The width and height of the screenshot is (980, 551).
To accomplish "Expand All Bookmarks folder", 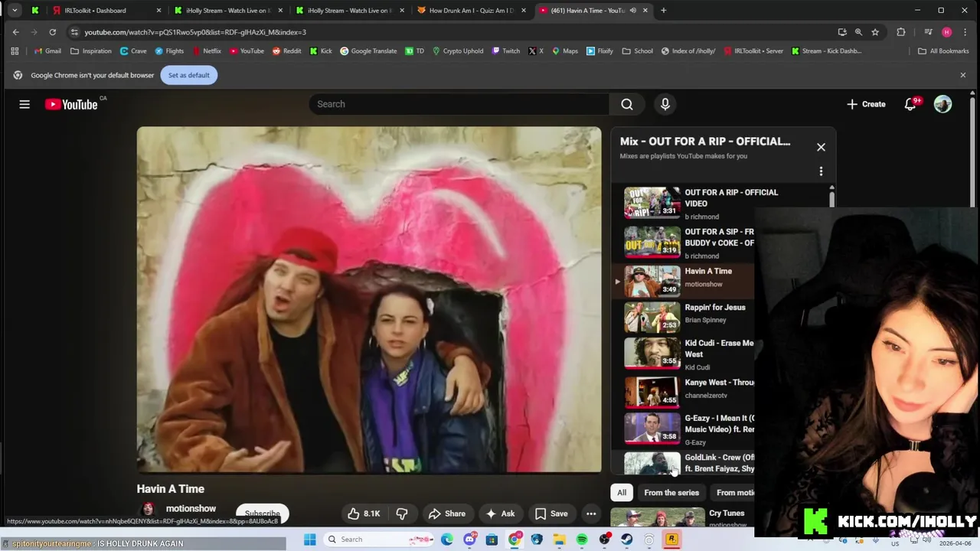I will point(943,51).
